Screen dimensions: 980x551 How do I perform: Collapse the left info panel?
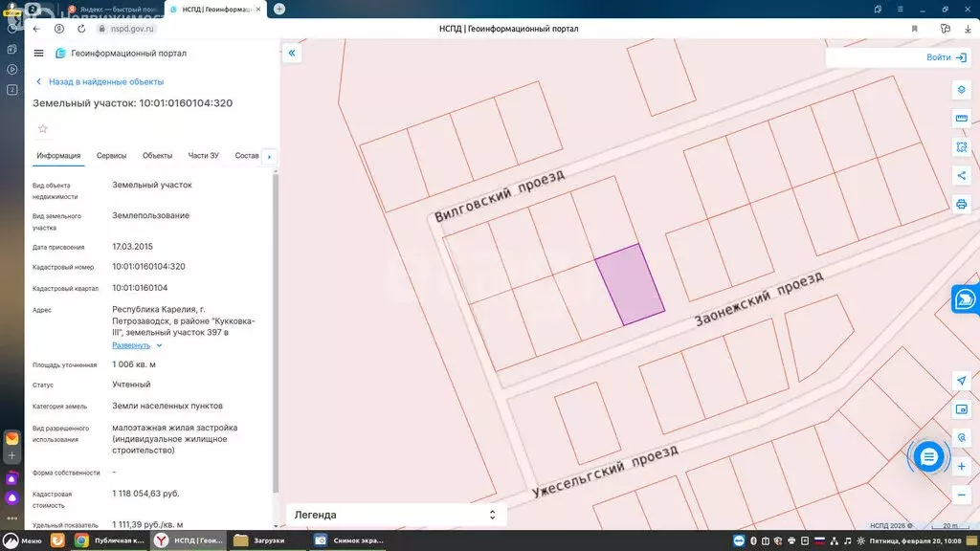[292, 54]
